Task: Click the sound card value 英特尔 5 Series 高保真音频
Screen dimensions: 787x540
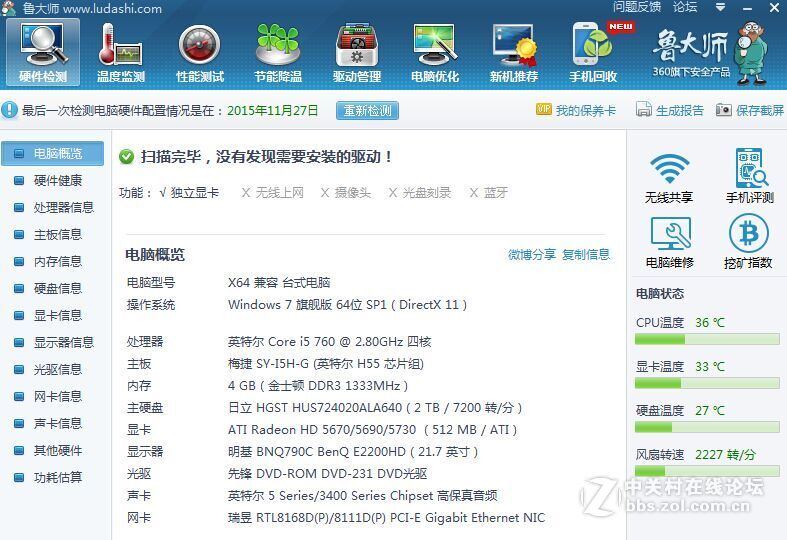Action: click(x=362, y=496)
